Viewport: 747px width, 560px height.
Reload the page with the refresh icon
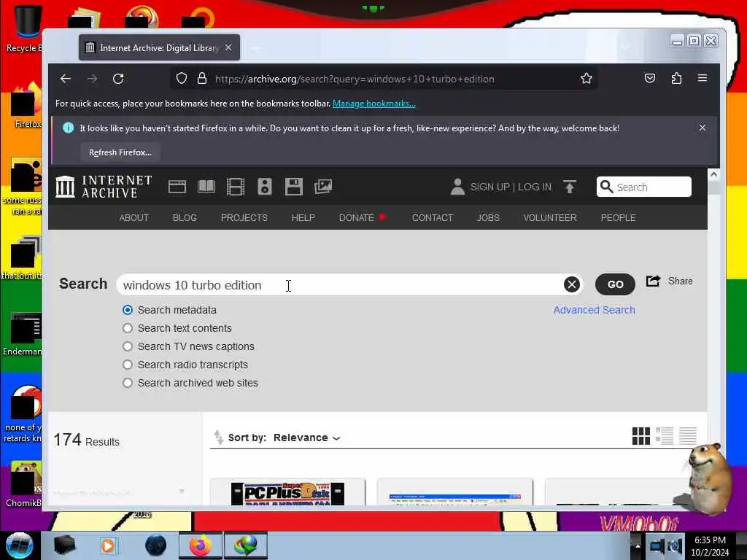pos(118,79)
